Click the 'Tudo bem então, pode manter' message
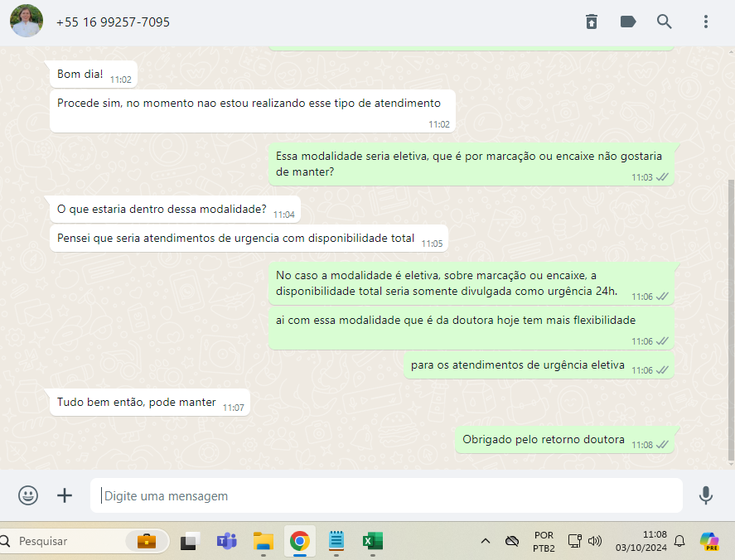Screen dimensions: 735x560 (137, 403)
